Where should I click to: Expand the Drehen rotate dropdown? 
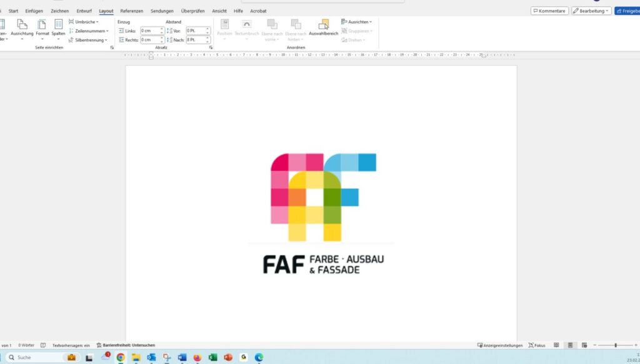click(x=353, y=40)
